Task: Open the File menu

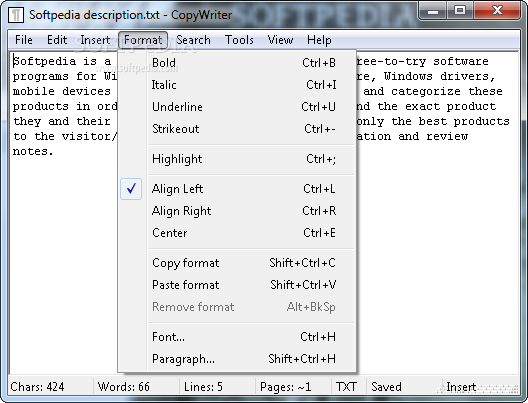Action: click(24, 40)
